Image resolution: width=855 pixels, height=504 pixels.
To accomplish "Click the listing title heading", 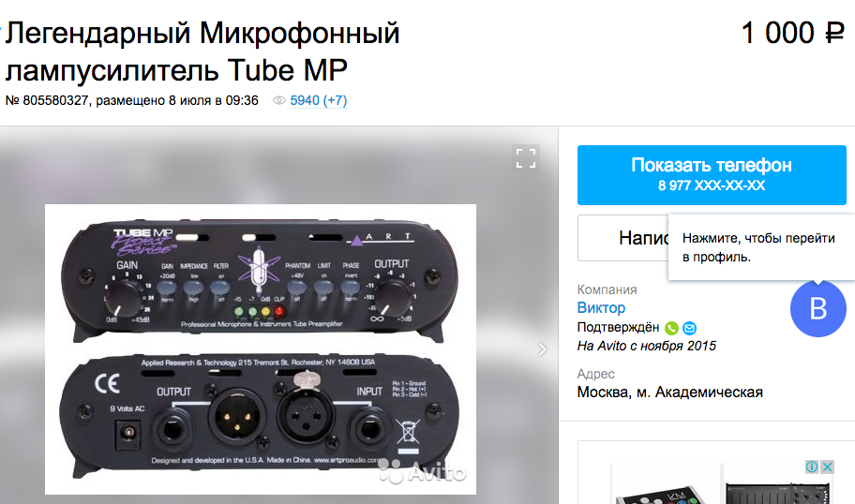I will (x=202, y=52).
